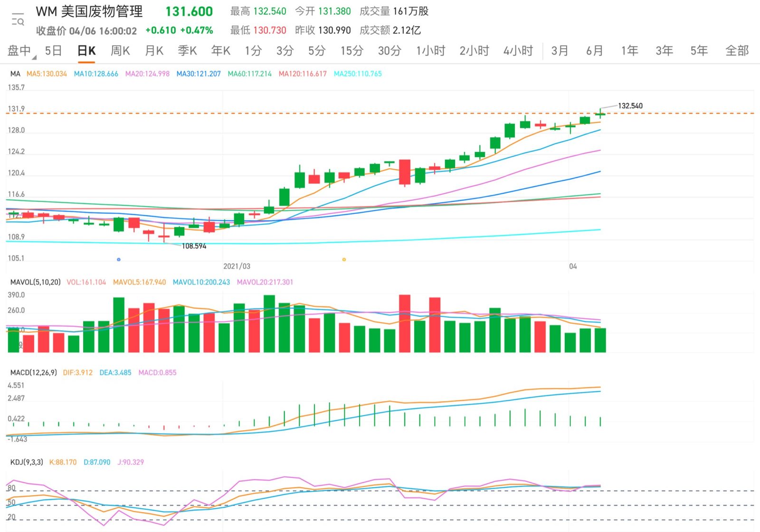Click the KDJ(9,3,3) indicator label
The image size is (760, 532).
tap(27, 462)
